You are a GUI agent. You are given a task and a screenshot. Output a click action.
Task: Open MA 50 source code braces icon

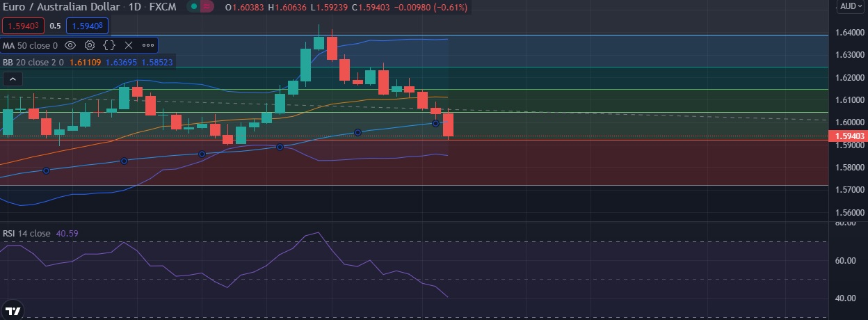pyautogui.click(x=109, y=45)
